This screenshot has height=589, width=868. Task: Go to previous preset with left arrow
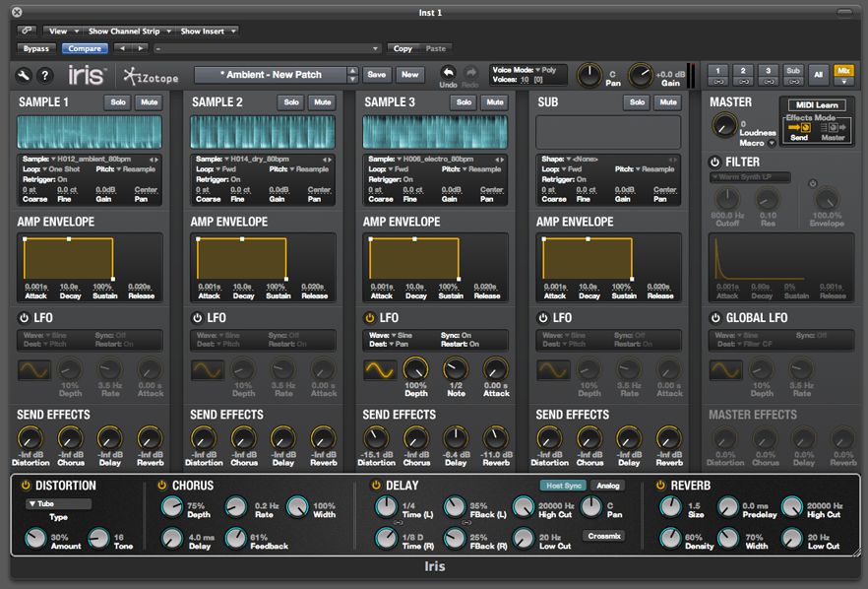coord(122,49)
